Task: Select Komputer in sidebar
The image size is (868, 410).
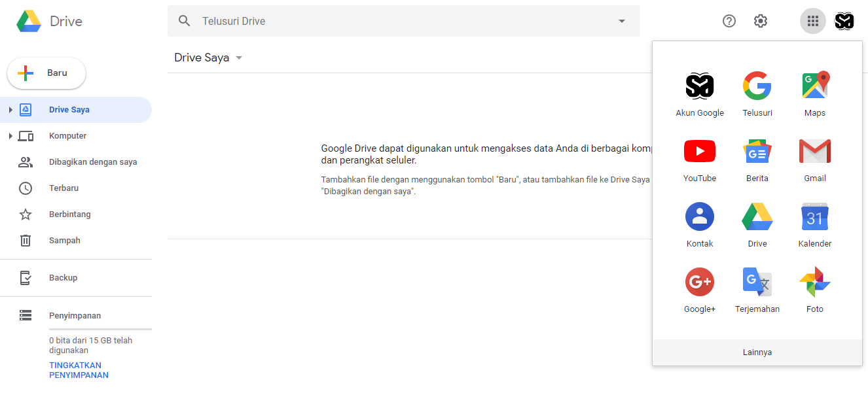Action: click(76, 136)
